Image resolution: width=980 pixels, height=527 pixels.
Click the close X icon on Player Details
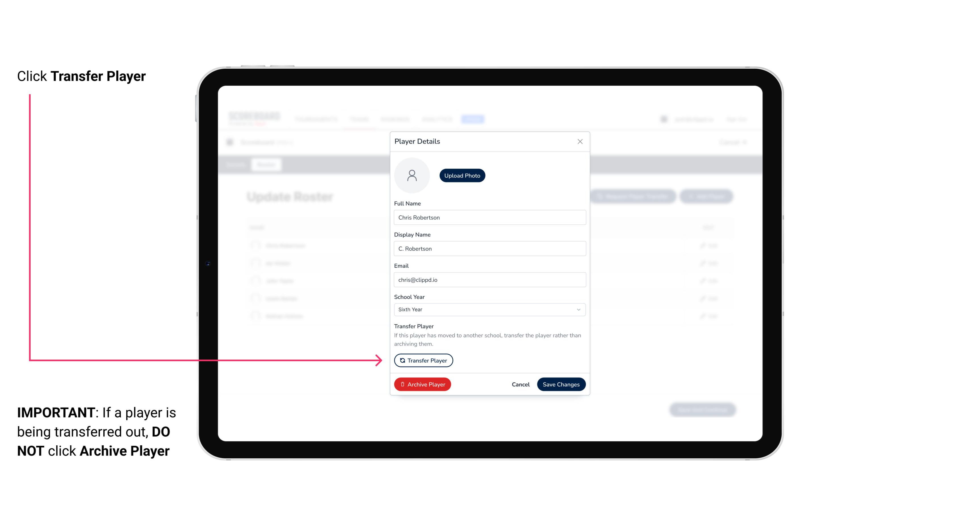point(580,142)
